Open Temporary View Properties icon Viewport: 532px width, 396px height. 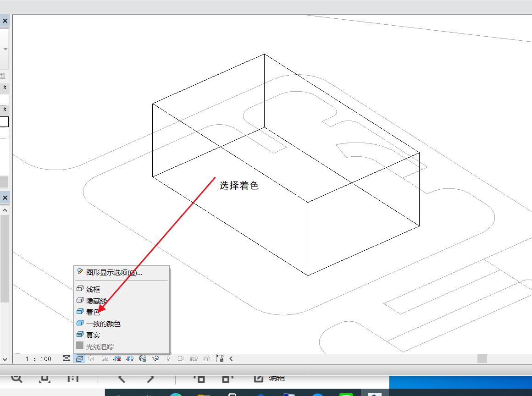pos(181,359)
